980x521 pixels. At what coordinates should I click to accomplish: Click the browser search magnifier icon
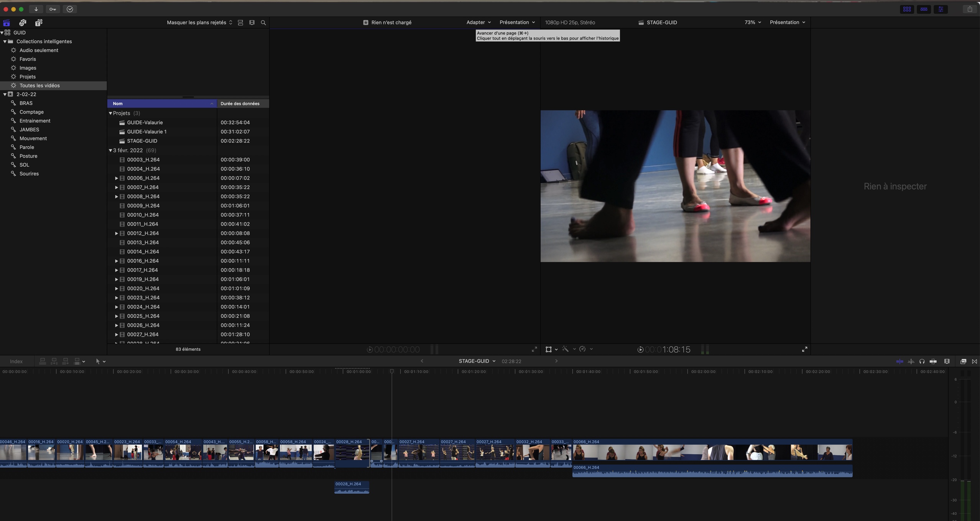point(263,23)
